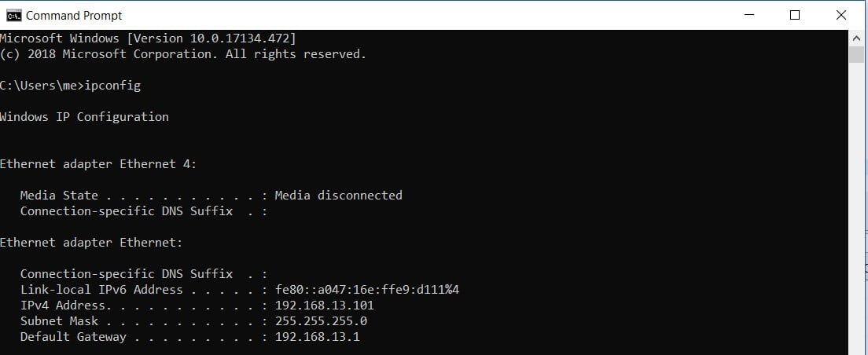Click the Microsoft Corporation copyright line
The width and height of the screenshot is (868, 355).
183,53
